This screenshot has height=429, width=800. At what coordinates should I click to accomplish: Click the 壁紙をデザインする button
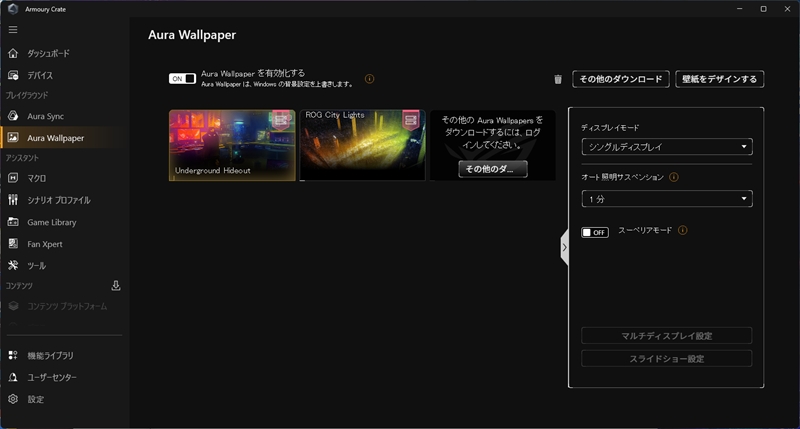point(720,79)
